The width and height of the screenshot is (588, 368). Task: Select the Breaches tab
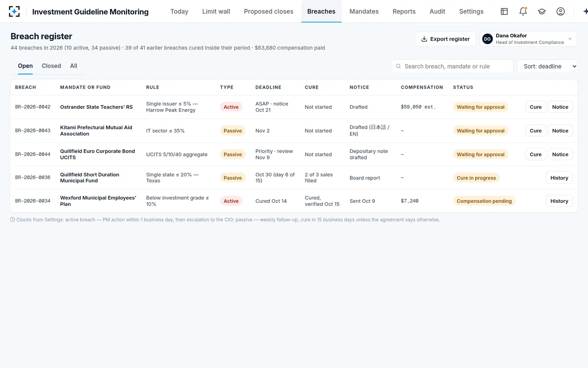click(321, 11)
